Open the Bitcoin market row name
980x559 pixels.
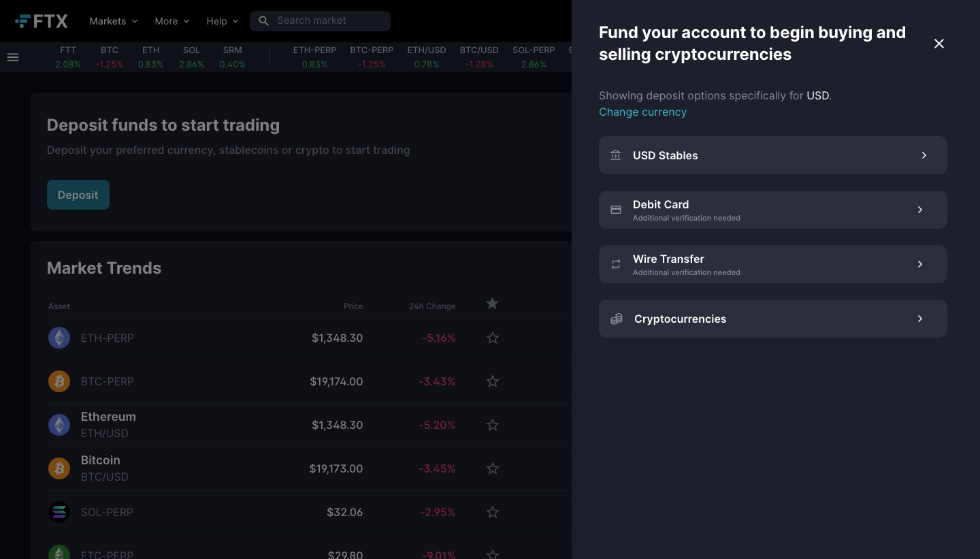click(x=101, y=460)
